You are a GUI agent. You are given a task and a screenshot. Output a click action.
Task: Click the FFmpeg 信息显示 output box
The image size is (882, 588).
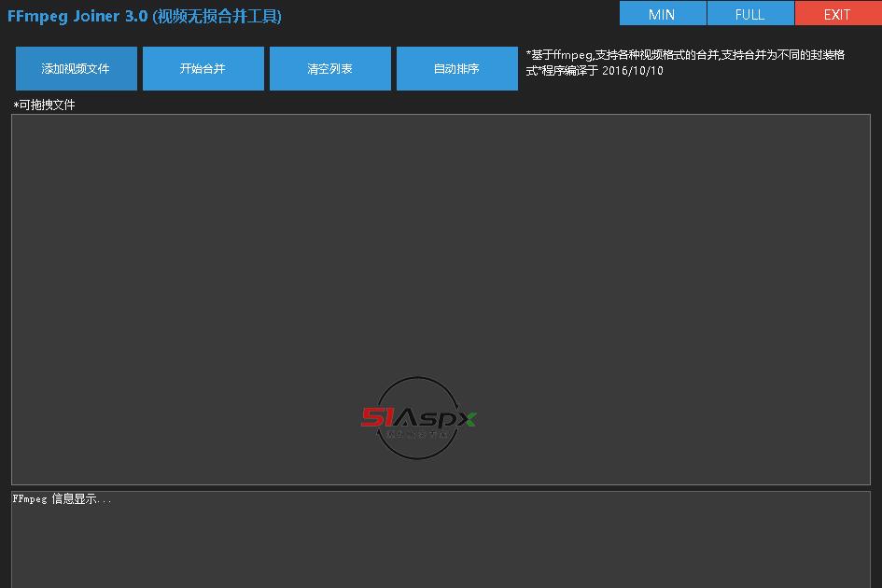pos(441,539)
